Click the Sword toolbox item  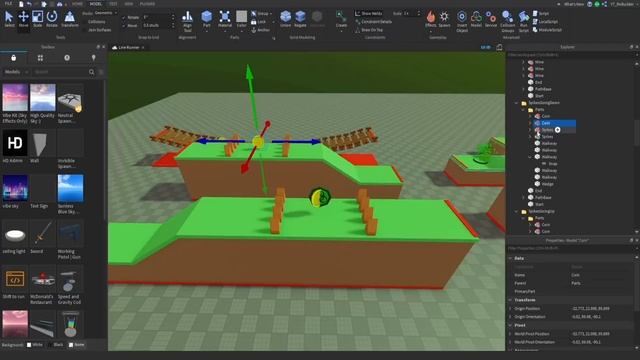pos(42,238)
